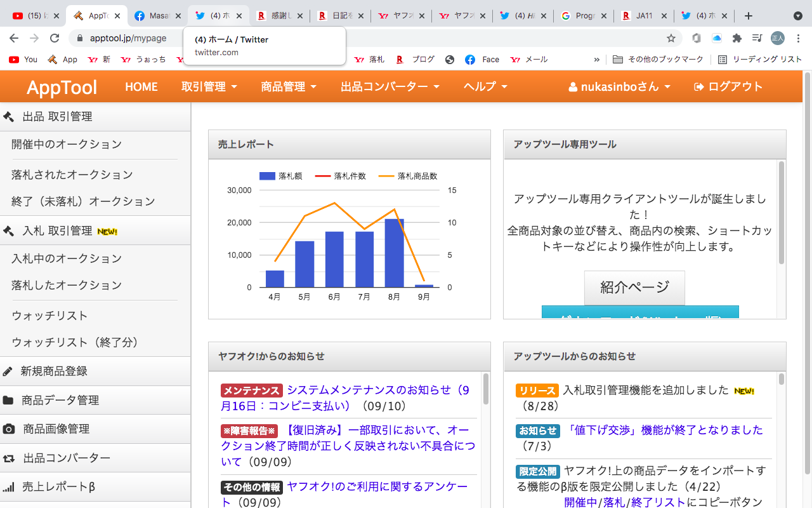The image size is (812, 508).
Task: Click the bar signal icon beside 売上レポートβ
Action: coord(9,488)
